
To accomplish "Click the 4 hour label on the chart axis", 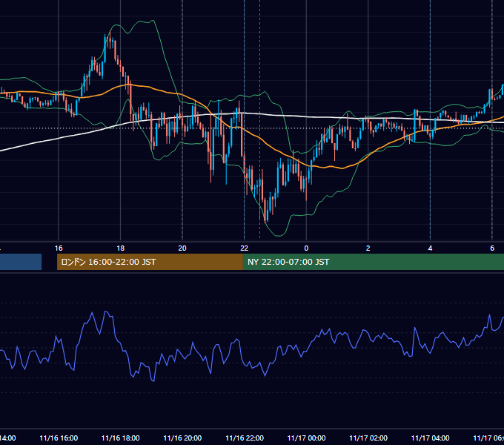I will coord(430,248).
